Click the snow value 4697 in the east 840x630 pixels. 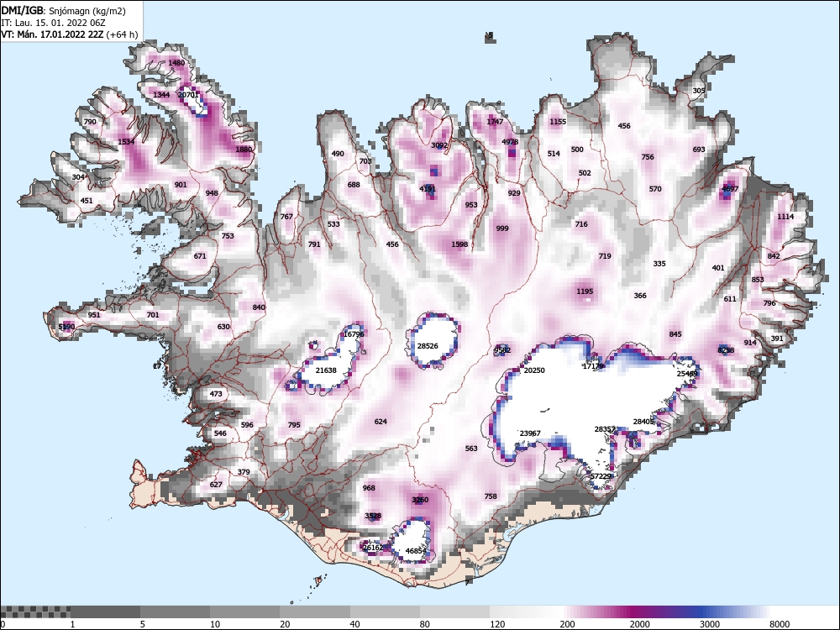(730, 189)
